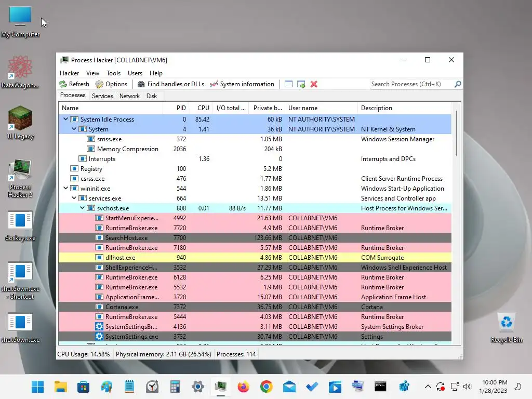Image resolution: width=532 pixels, height=399 pixels.
Task: Open the View menu
Action: 92,73
